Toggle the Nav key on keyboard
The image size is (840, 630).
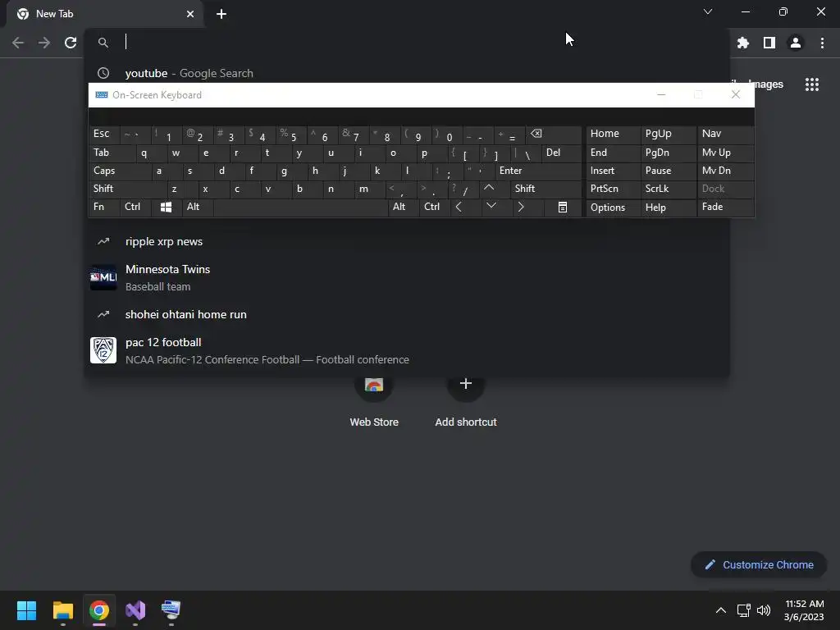point(725,134)
